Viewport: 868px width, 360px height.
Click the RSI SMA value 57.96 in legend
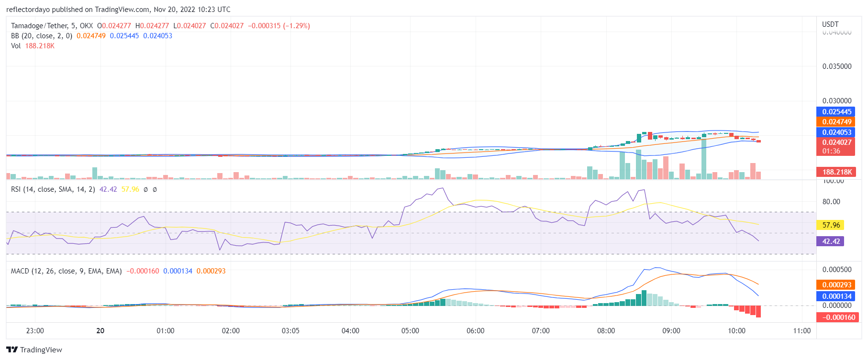(x=130, y=189)
